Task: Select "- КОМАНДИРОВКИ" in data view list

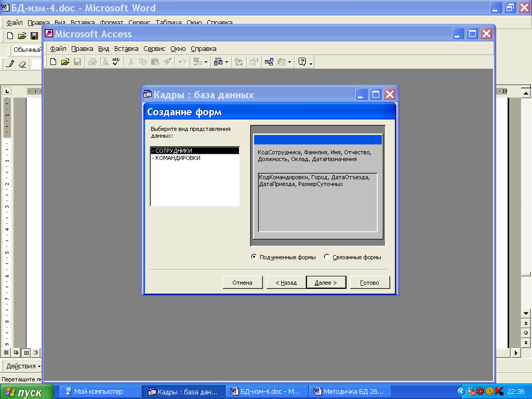Action: tap(195, 158)
